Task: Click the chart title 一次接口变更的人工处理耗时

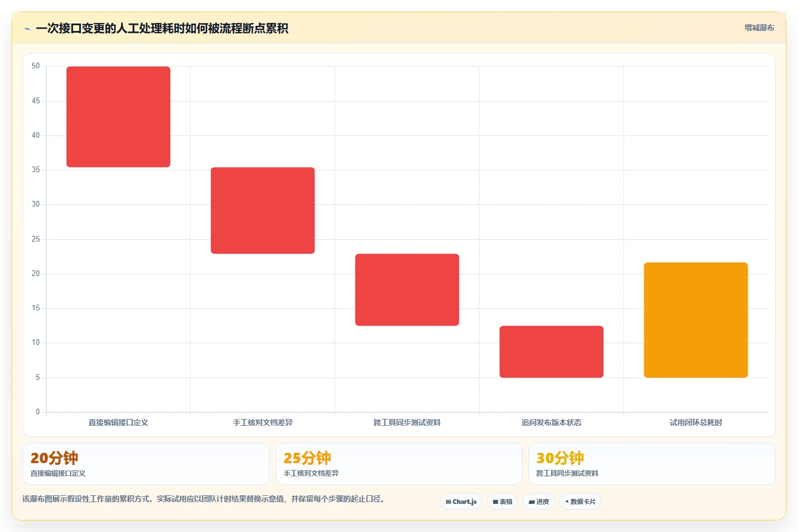Action: coord(162,28)
